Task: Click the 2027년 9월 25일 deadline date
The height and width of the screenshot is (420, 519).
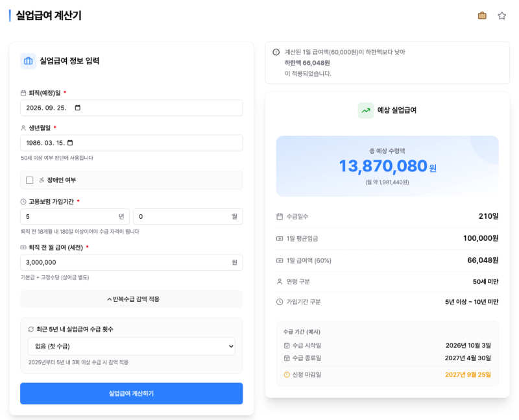Action: [468, 375]
